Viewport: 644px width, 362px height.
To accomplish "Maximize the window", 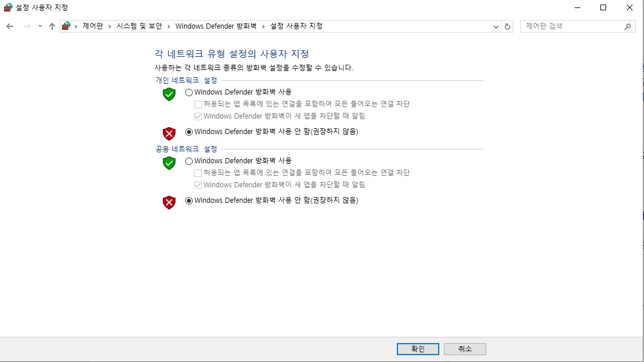I will point(603,7).
